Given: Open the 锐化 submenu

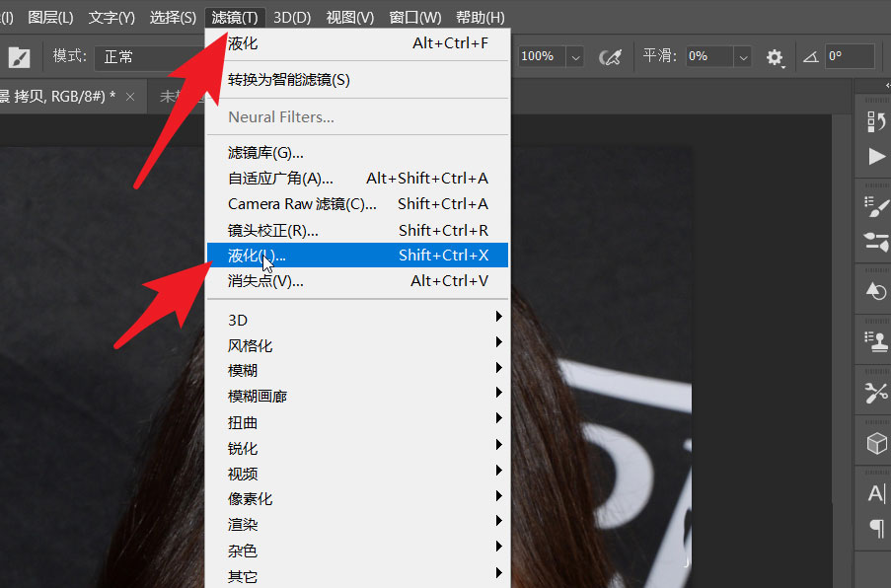Looking at the screenshot, I should pos(357,448).
